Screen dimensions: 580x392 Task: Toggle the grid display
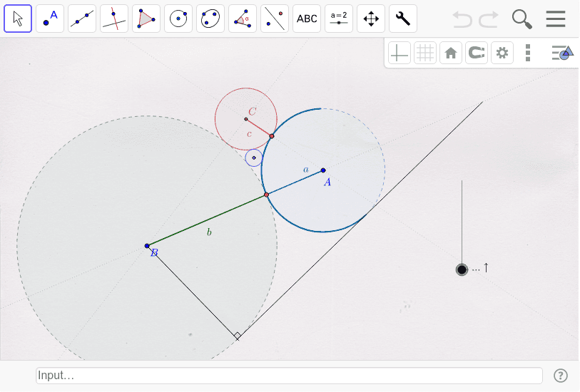click(425, 53)
